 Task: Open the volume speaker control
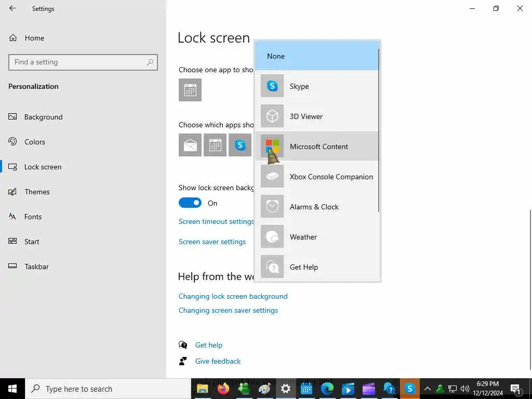pyautogui.click(x=465, y=389)
